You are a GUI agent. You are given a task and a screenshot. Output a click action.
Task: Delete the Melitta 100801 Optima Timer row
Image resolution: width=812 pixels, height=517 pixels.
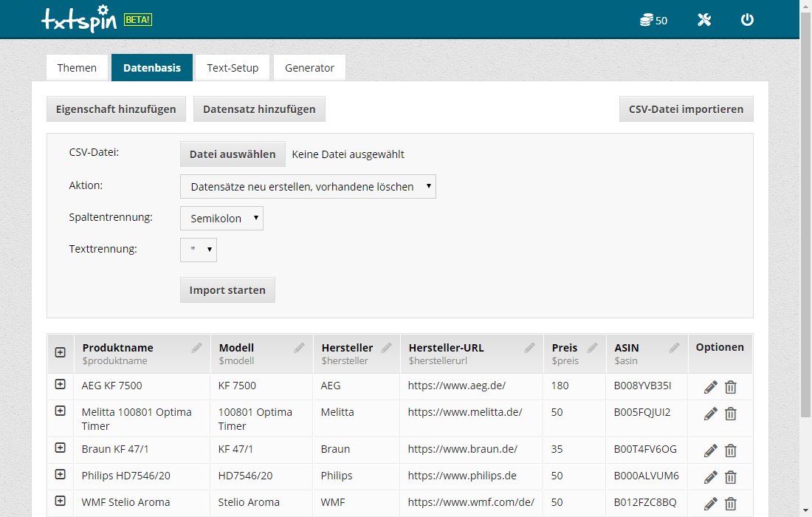(730, 414)
